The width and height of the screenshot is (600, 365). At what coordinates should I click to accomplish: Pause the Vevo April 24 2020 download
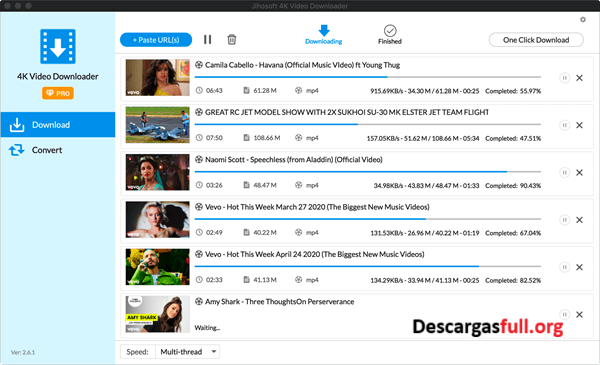click(x=564, y=267)
